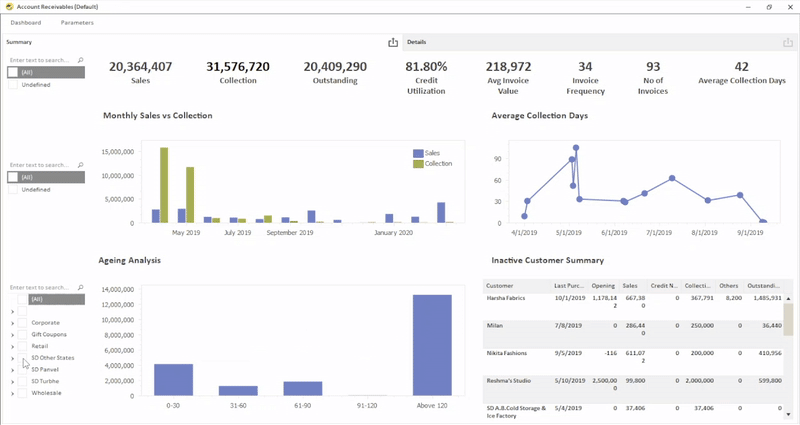Expand the Retail group arrow
The height and width of the screenshot is (425, 800).
click(12, 347)
